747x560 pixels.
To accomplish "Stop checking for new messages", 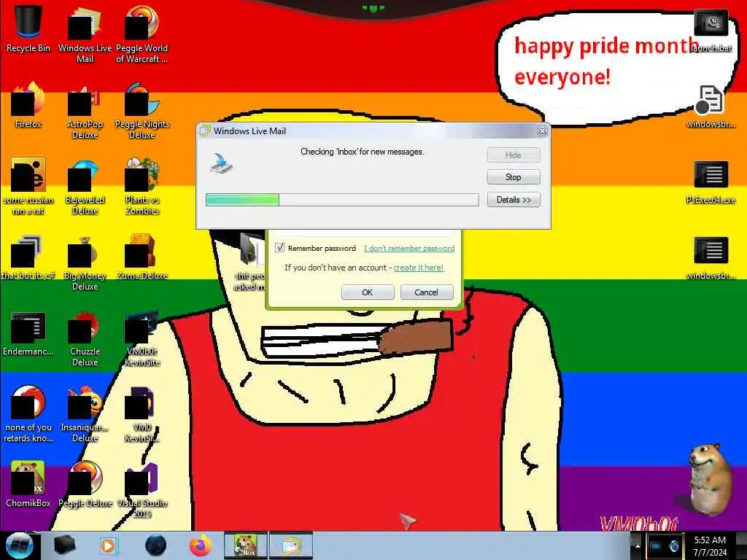I will coord(514,177).
